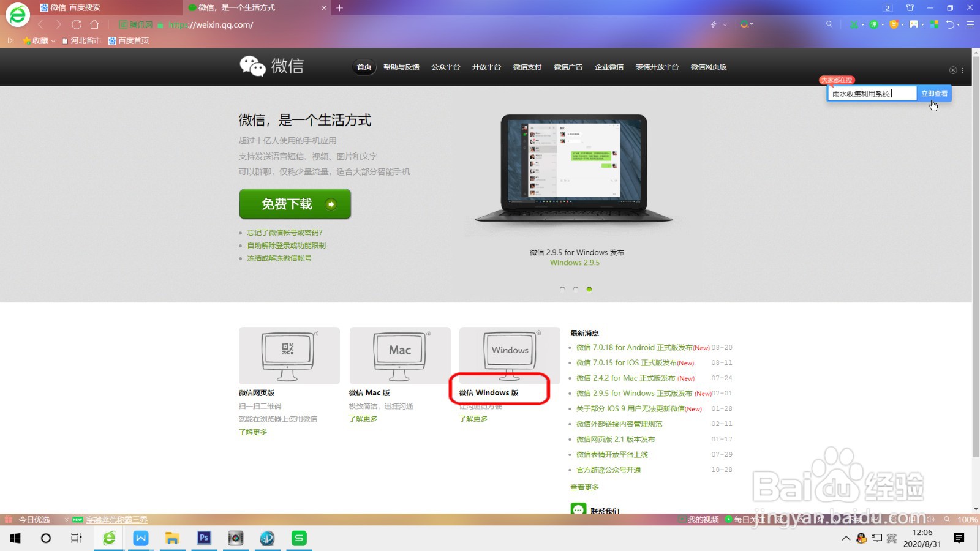Image resolution: width=980 pixels, height=551 pixels.
Task: Open File Explorer from the taskbar
Action: [x=172, y=538]
